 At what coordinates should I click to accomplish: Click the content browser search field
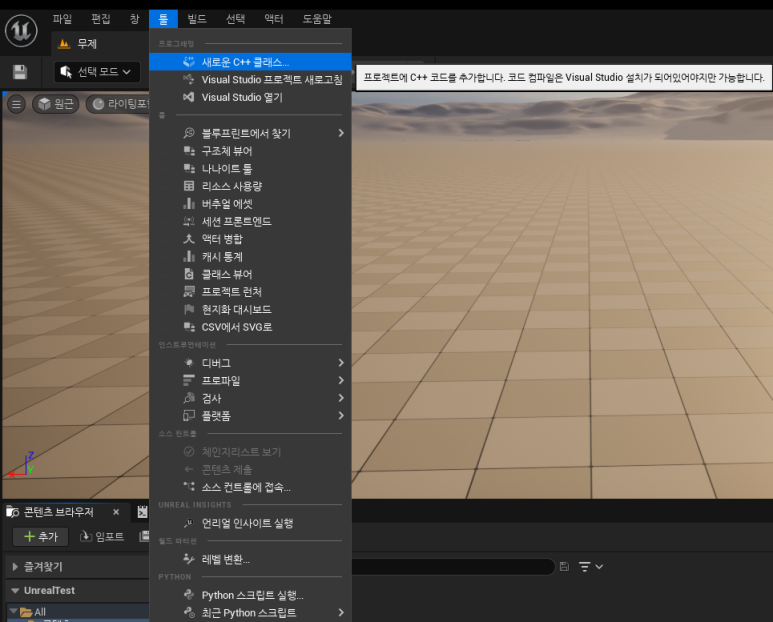click(x=453, y=567)
